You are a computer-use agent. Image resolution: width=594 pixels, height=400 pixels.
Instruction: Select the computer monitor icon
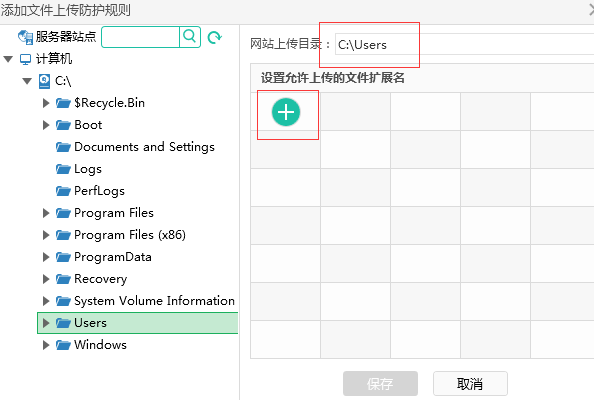[25, 59]
